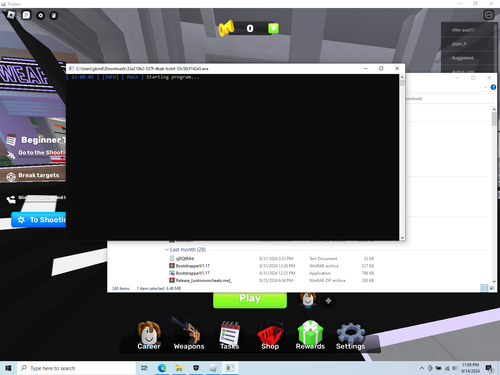Click the console window title bar icon

point(71,68)
